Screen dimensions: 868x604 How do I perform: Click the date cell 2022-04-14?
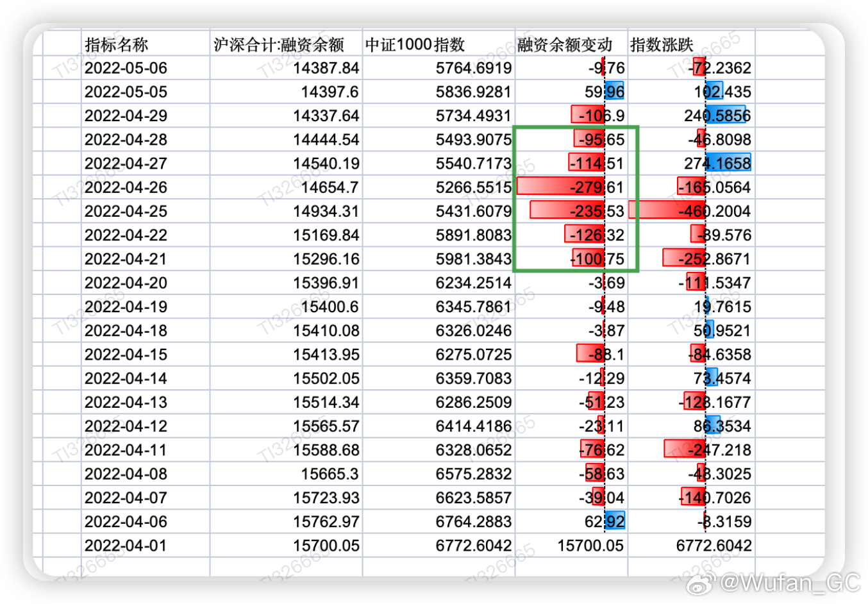tap(146, 378)
